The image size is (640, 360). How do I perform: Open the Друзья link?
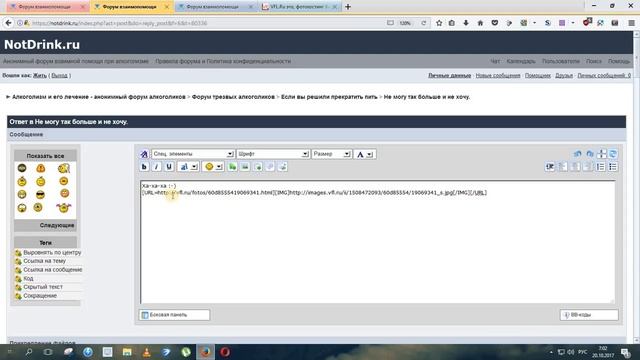coord(564,76)
